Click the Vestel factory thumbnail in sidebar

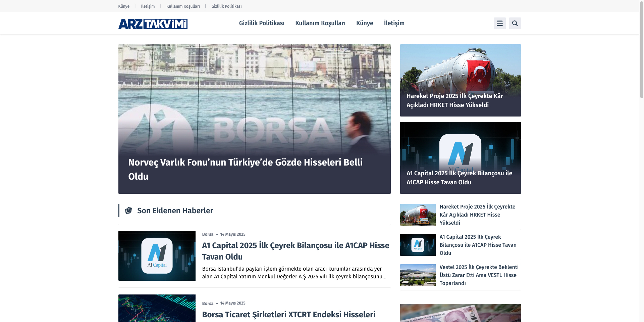point(418,275)
